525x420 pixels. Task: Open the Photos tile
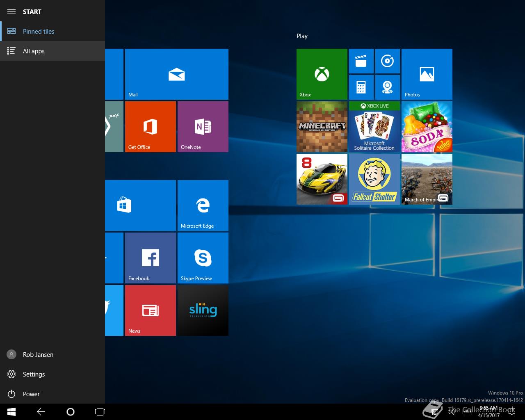[x=427, y=74]
